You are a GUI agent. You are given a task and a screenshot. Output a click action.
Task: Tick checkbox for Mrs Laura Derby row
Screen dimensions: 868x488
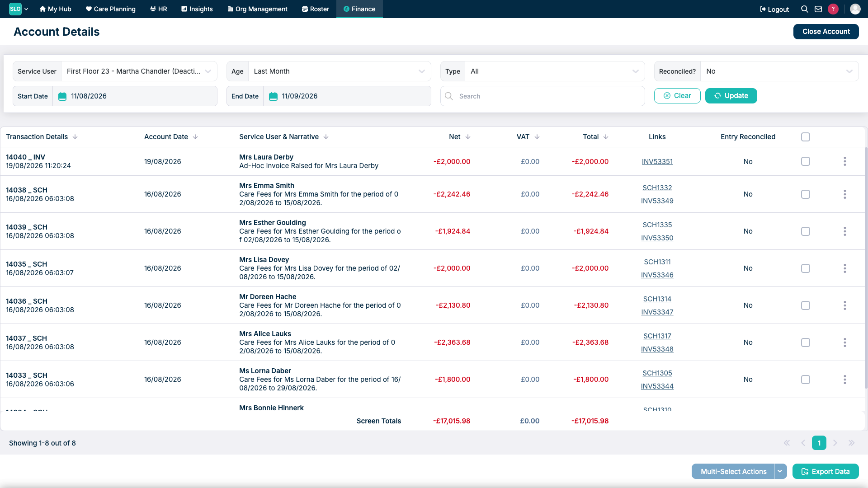[806, 161]
